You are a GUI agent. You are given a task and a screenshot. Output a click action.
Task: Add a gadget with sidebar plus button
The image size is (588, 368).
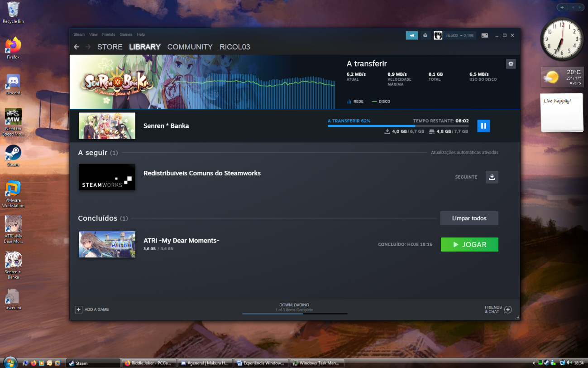(562, 7)
